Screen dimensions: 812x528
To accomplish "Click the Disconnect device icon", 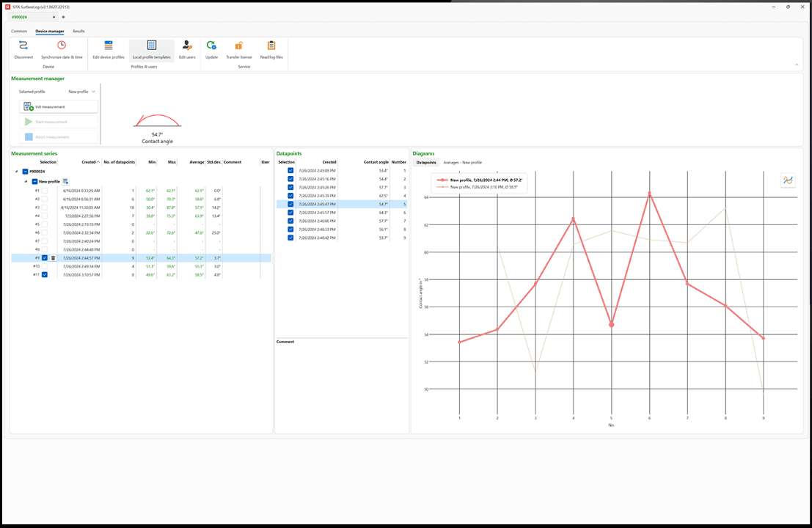I will (x=23, y=46).
